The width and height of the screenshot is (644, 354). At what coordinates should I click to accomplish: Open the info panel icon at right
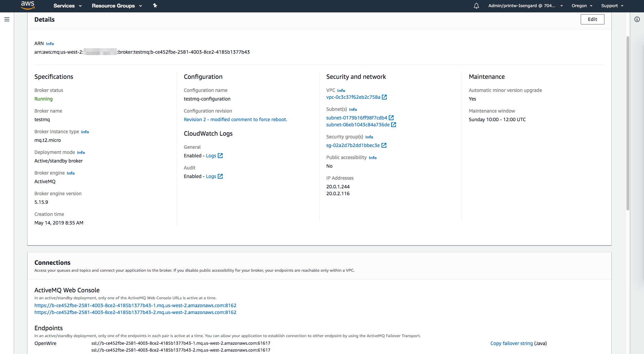tap(637, 19)
